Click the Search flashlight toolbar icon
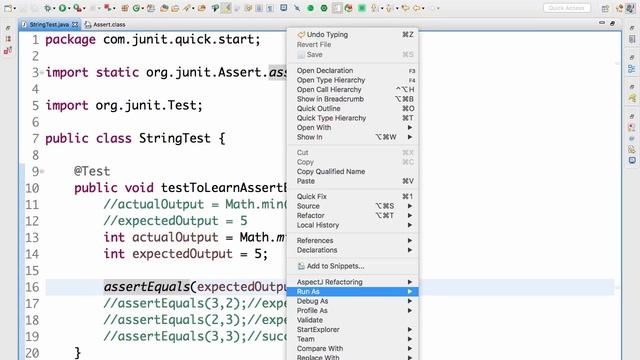This screenshot has height=360, width=640. pos(188,8)
